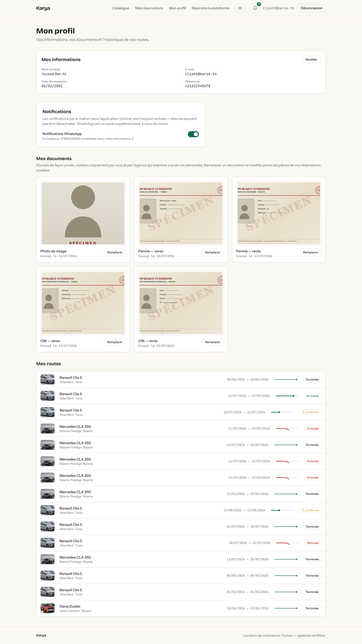Click progress line of the Refusée route

tap(287, 543)
